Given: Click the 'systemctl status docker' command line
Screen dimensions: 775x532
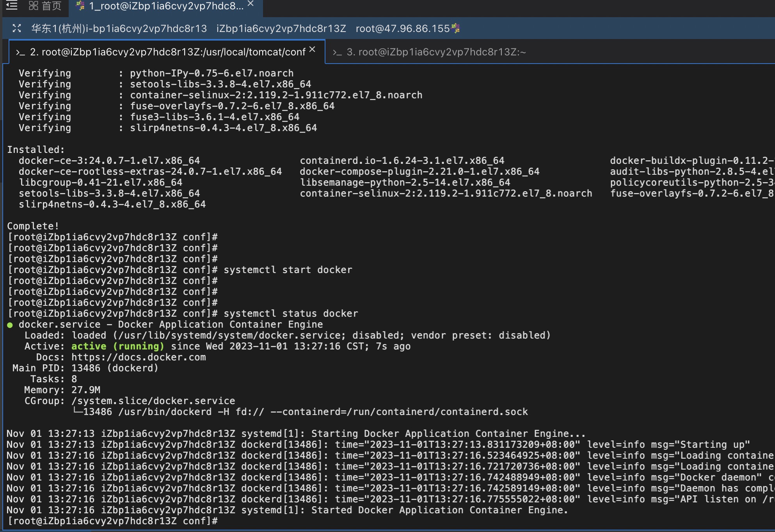Looking at the screenshot, I should coord(291,314).
